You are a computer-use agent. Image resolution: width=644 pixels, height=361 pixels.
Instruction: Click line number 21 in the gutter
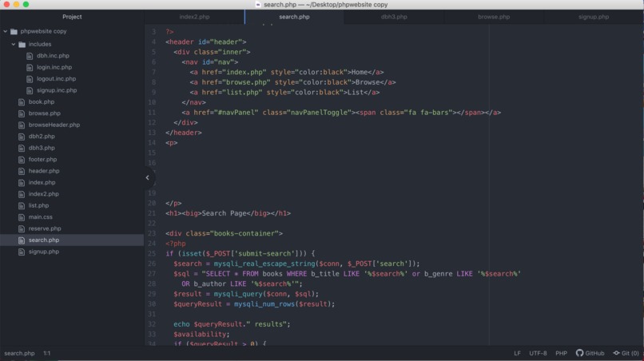click(x=152, y=213)
